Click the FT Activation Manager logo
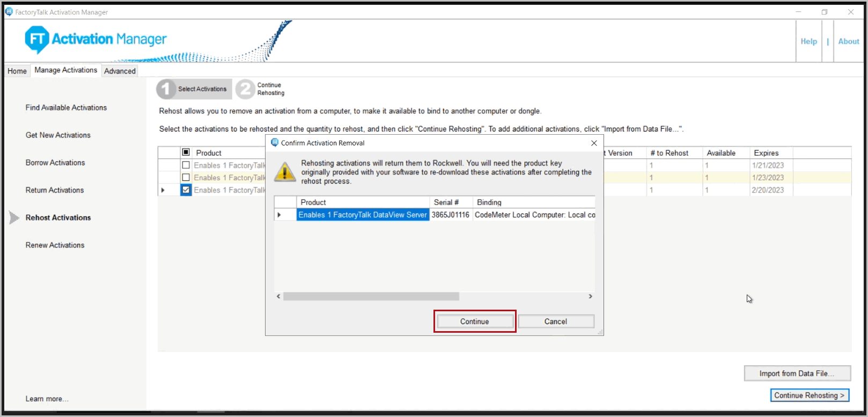 tap(96, 39)
